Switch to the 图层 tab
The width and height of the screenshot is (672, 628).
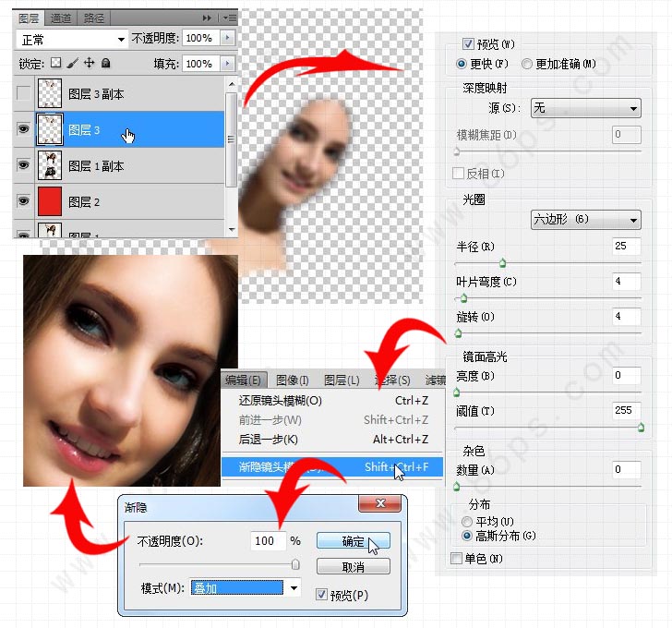coord(29,18)
